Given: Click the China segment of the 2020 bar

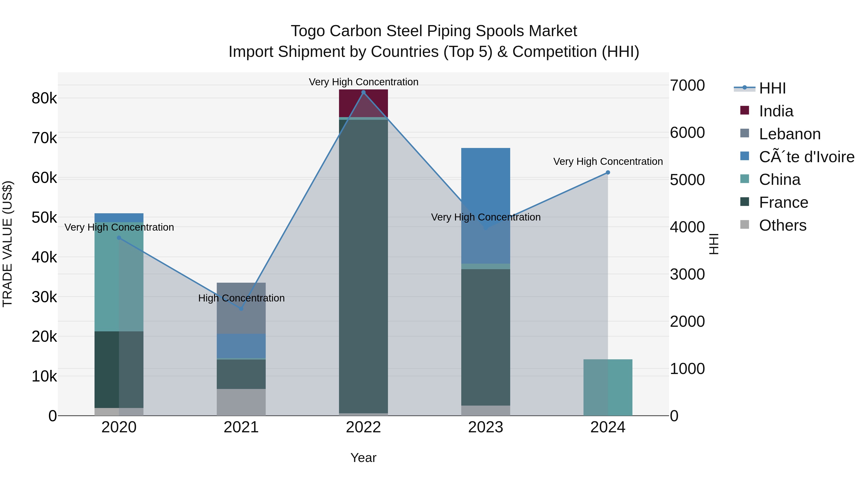Looking at the screenshot, I should pos(119,277).
